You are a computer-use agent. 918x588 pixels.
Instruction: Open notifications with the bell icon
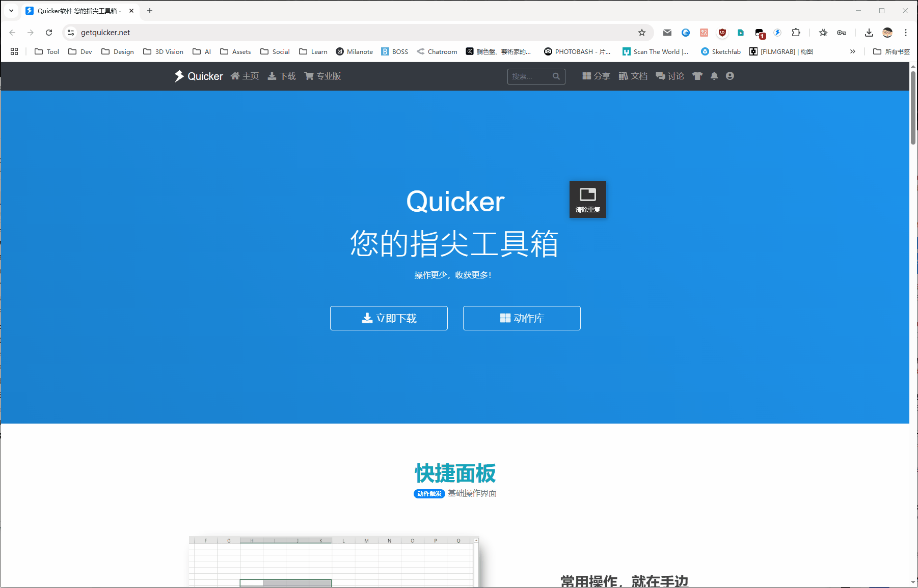tap(714, 76)
